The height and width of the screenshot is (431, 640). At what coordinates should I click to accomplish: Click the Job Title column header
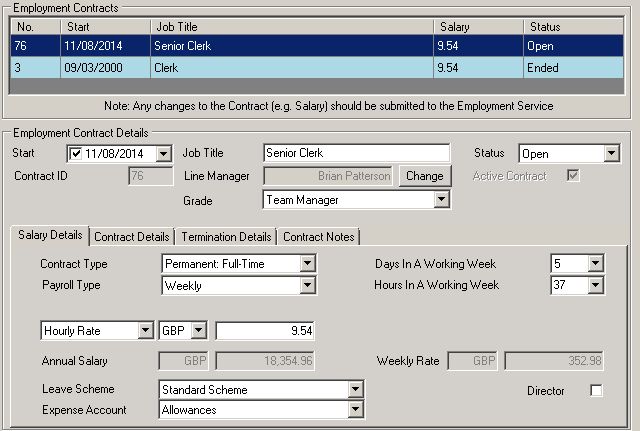pos(292,27)
